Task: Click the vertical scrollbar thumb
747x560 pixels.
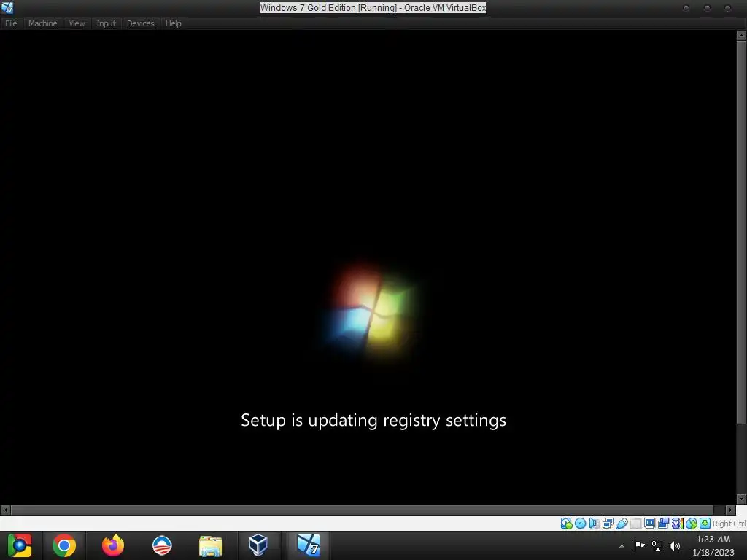Action: point(741,232)
